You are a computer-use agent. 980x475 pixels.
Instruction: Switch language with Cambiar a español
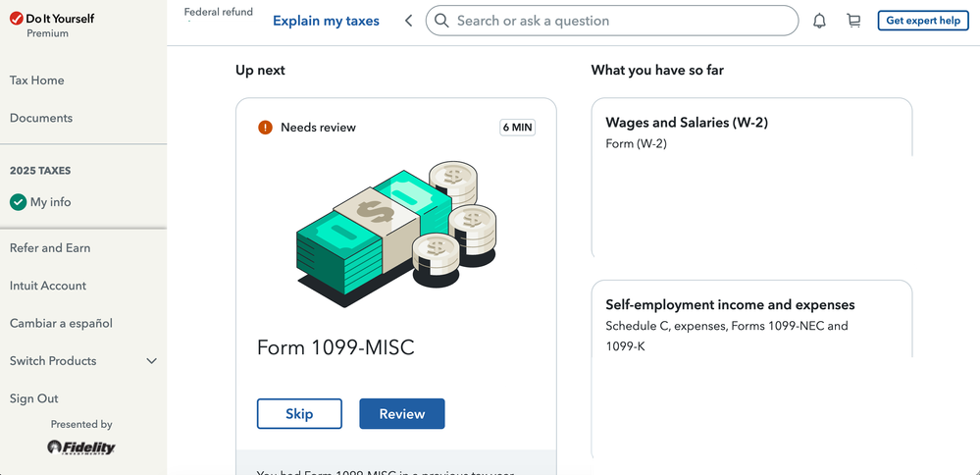tap(61, 323)
